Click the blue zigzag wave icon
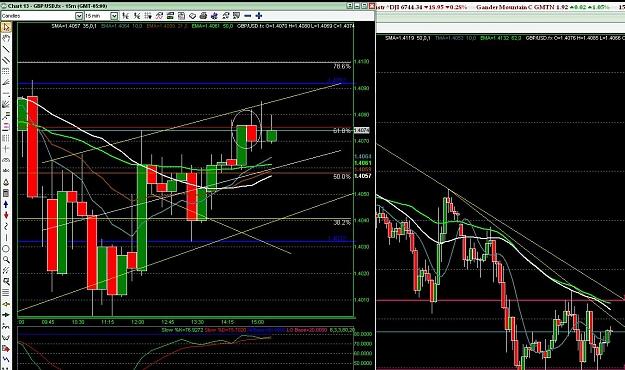625x370 pixels. pyautogui.click(x=6, y=359)
